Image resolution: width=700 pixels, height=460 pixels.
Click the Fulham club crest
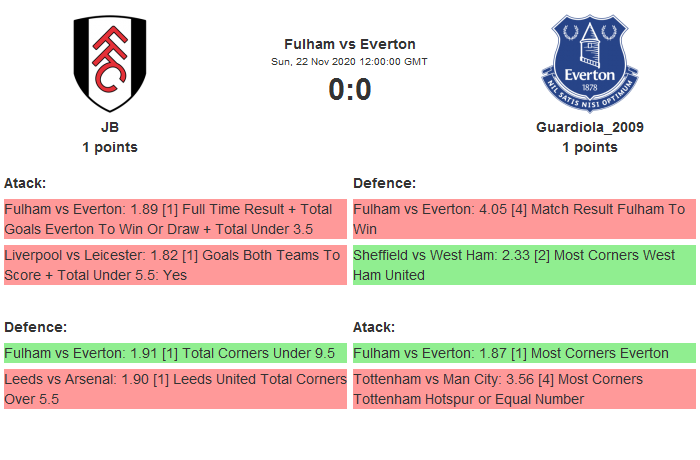[110, 64]
